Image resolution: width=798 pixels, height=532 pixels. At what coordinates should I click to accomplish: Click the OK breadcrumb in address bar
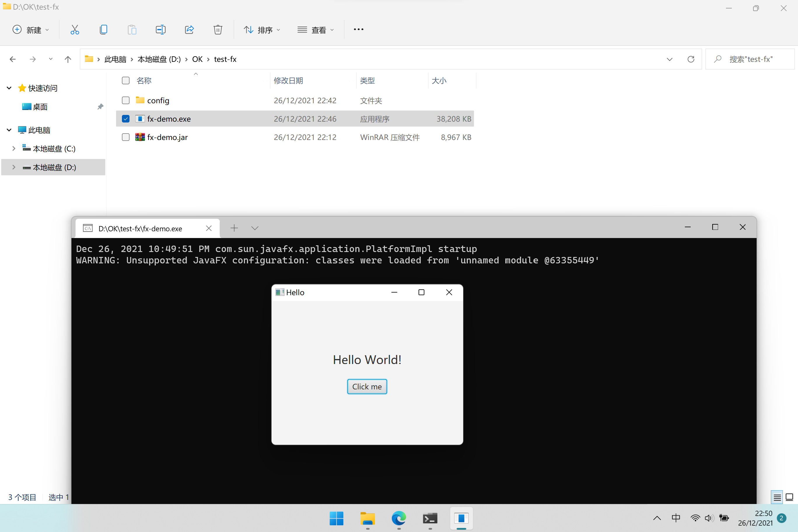(197, 60)
